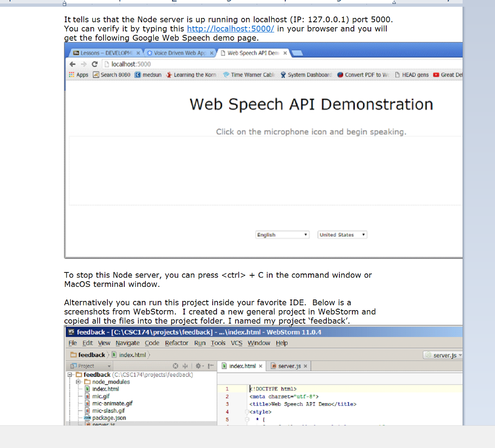Go back in the Chrome browser
The height and width of the screenshot is (448, 495).
coord(73,64)
